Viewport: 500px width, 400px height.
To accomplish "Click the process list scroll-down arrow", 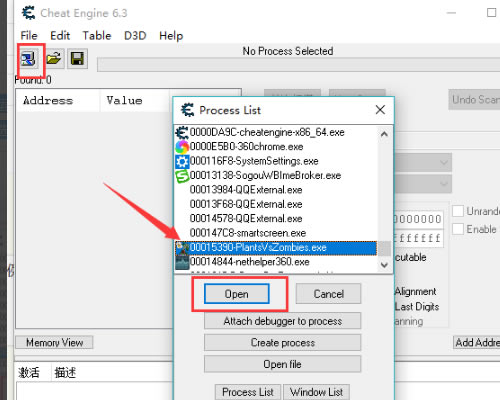I will click(x=384, y=265).
